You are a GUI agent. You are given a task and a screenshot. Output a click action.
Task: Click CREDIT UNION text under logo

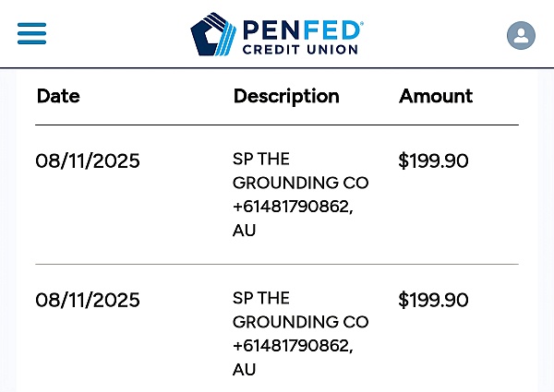[x=300, y=50]
